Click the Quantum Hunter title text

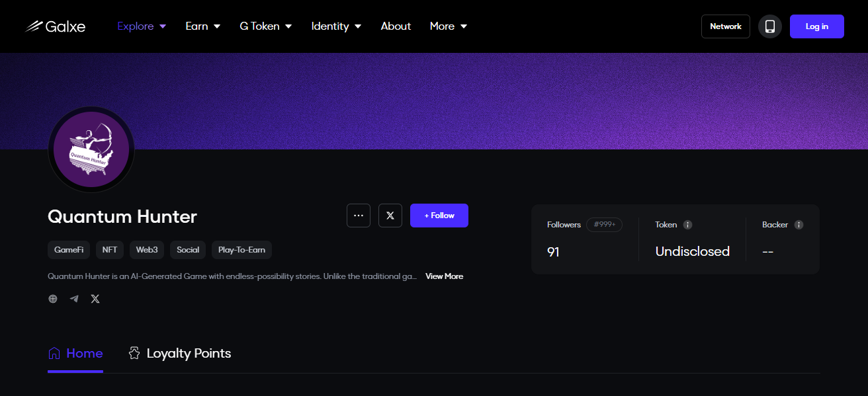pyautogui.click(x=122, y=216)
